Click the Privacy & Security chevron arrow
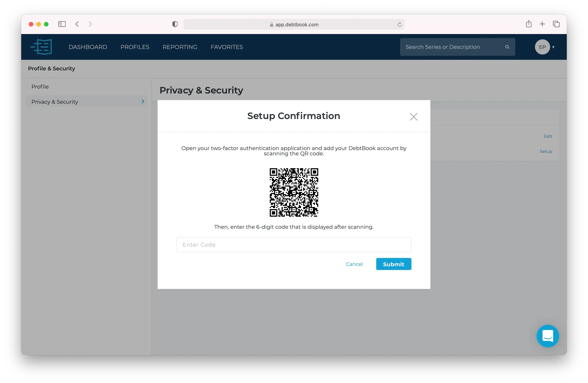Image resolution: width=588 pixels, height=383 pixels. [x=143, y=101]
